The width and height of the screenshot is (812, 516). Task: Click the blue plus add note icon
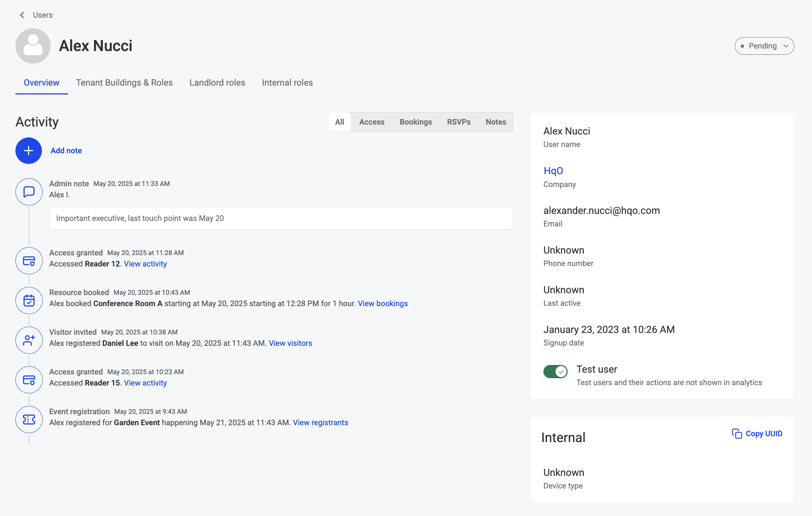click(29, 151)
